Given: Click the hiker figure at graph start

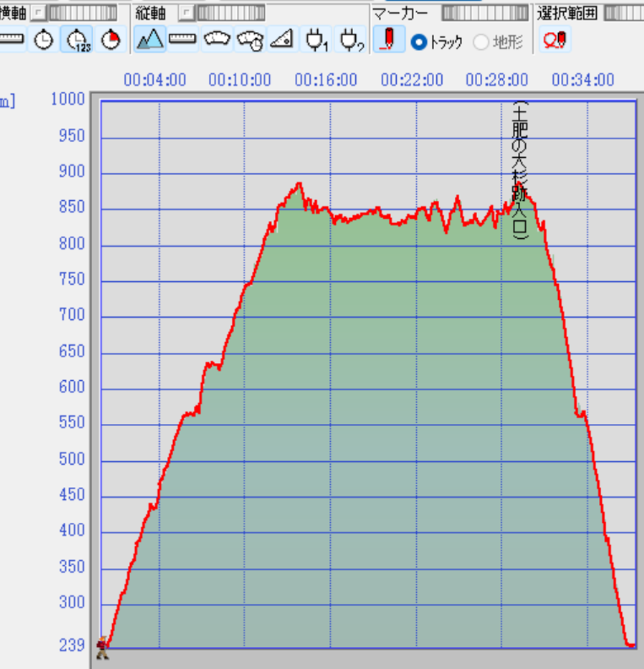Looking at the screenshot, I should [102, 648].
